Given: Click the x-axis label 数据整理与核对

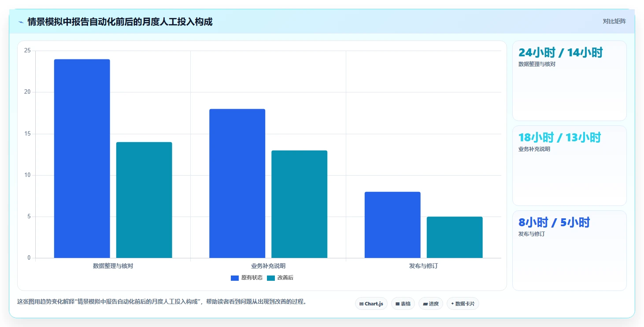Looking at the screenshot, I should pyautogui.click(x=113, y=266).
